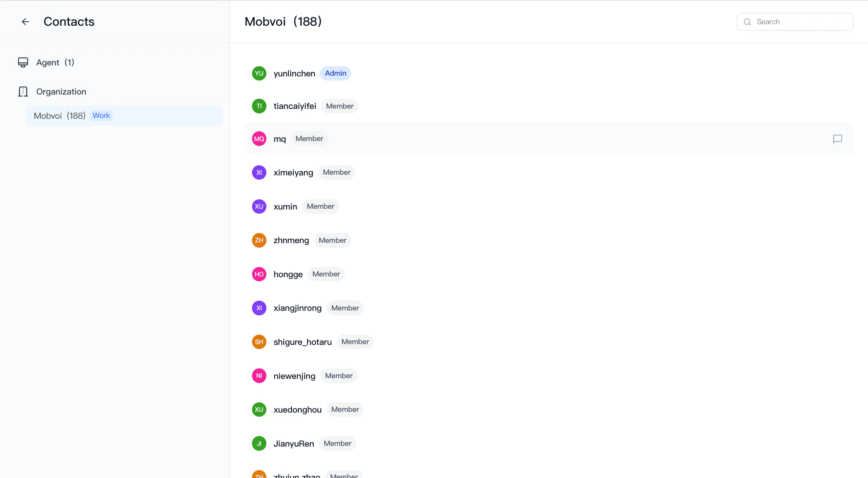
Task: Select the Mobvoi (188) organization
Action: 60,116
